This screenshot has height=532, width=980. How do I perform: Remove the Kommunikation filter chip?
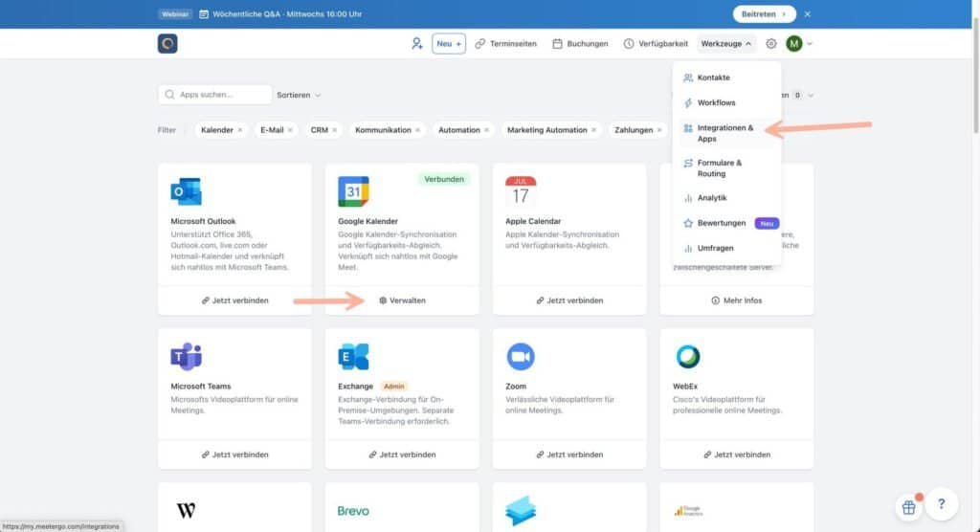click(417, 130)
